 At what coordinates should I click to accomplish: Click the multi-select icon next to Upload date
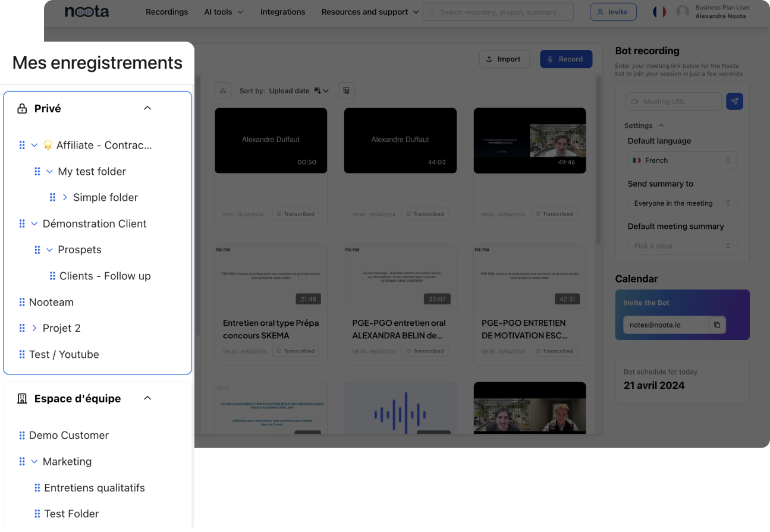click(346, 90)
